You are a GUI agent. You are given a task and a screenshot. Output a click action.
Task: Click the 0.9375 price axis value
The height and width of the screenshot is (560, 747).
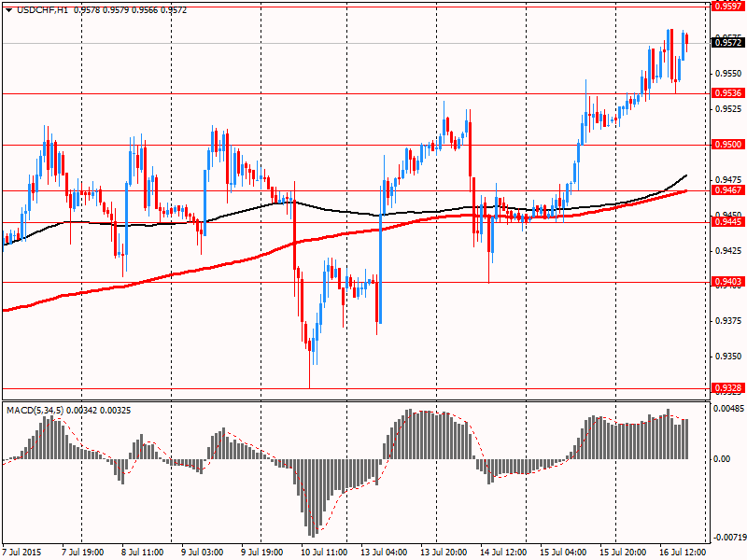point(728,321)
